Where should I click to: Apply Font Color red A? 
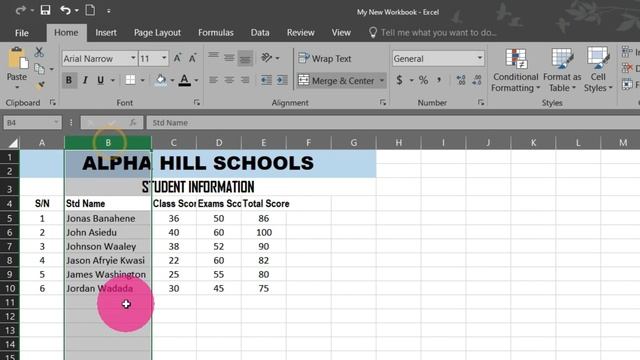pyautogui.click(x=184, y=80)
